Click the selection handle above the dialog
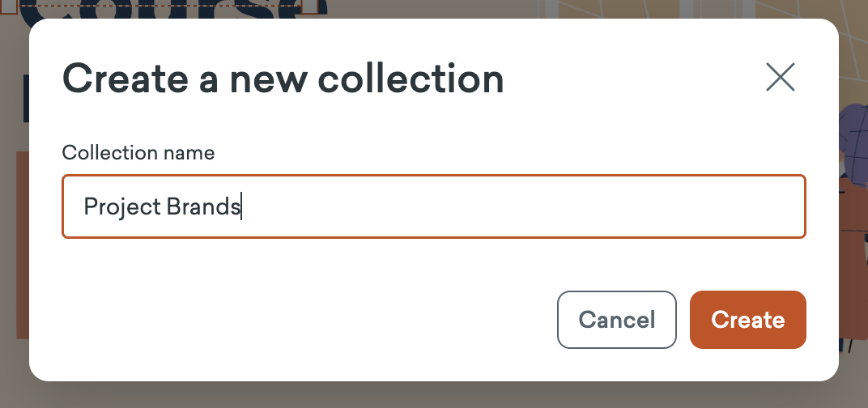 309,6
